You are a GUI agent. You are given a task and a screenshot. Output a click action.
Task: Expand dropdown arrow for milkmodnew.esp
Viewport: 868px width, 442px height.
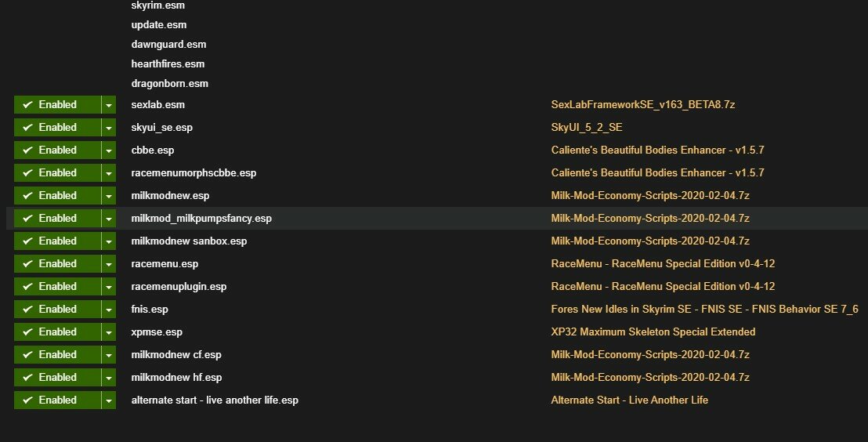coord(108,195)
